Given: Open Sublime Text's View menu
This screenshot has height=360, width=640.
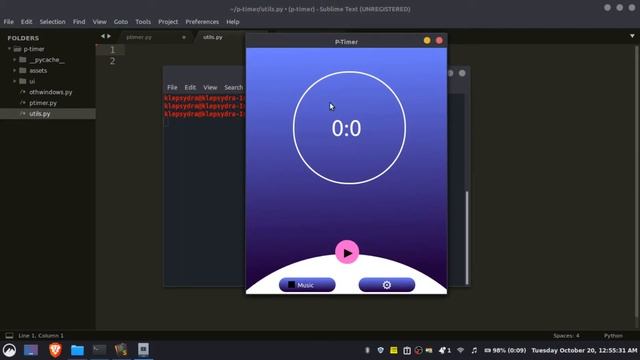Looking at the screenshot, I should coord(99,22).
